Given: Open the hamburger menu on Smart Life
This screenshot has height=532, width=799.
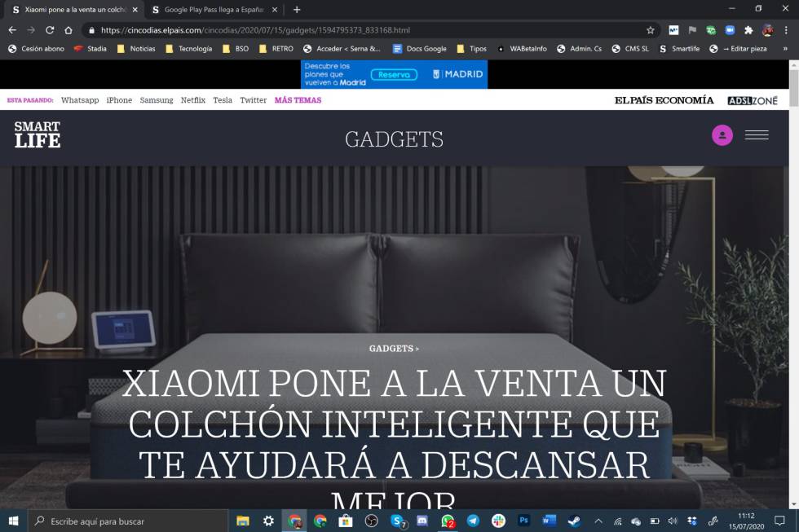Looking at the screenshot, I should (757, 135).
